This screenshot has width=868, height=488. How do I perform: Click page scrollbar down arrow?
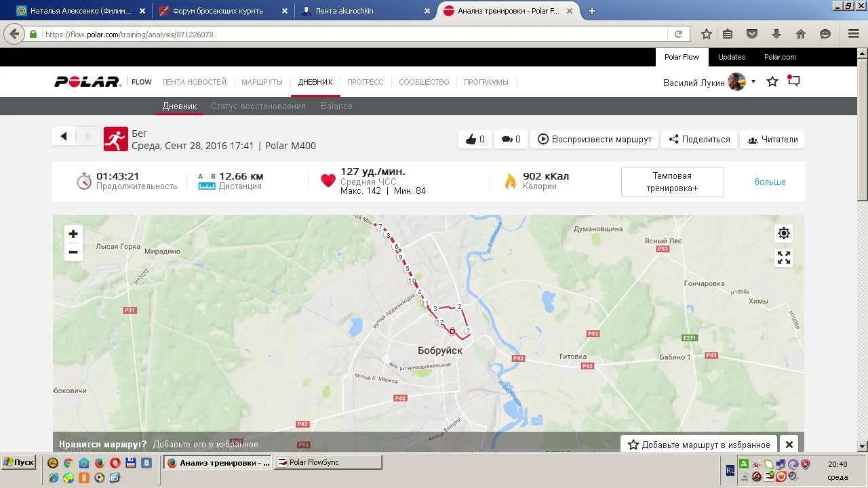[863, 446]
